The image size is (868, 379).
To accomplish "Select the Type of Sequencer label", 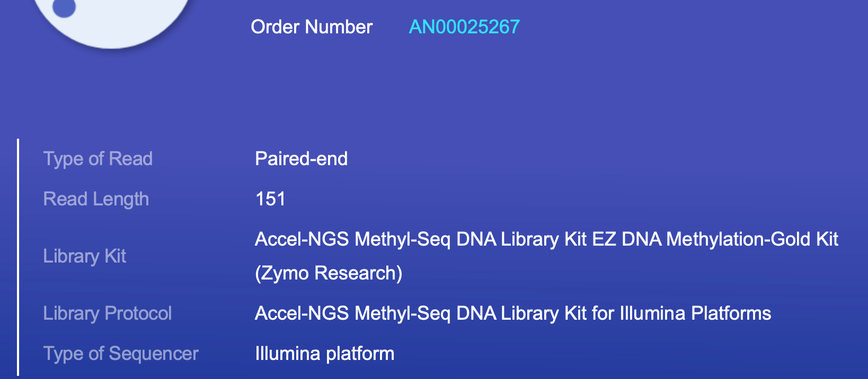I will [121, 354].
